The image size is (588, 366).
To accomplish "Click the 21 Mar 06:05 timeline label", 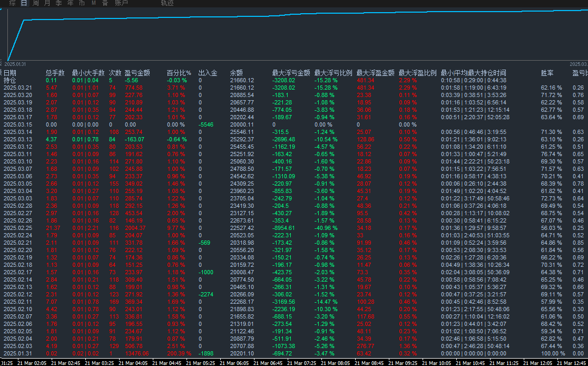I will (x=234, y=363).
